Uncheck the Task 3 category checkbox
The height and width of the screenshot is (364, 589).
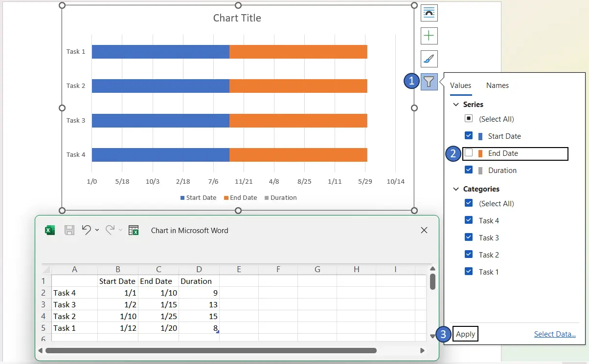pos(469,237)
